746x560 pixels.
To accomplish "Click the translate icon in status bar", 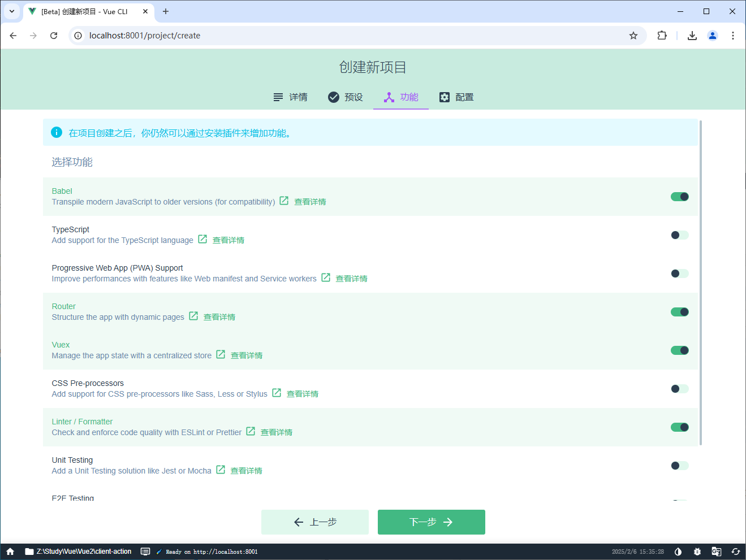I will pos(717,552).
